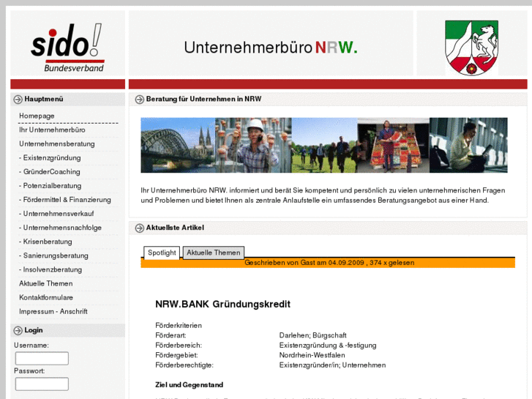The height and width of the screenshot is (399, 532).
Task: Click the Fördergebiet: label
Action: pyautogui.click(x=176, y=355)
